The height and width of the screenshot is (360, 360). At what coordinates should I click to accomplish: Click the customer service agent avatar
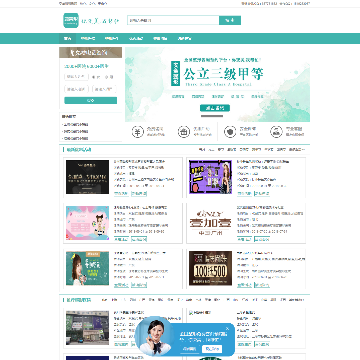coord(154,337)
